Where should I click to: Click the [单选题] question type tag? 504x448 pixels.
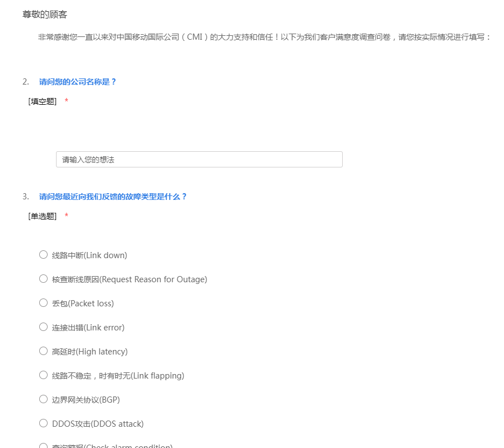click(x=43, y=216)
